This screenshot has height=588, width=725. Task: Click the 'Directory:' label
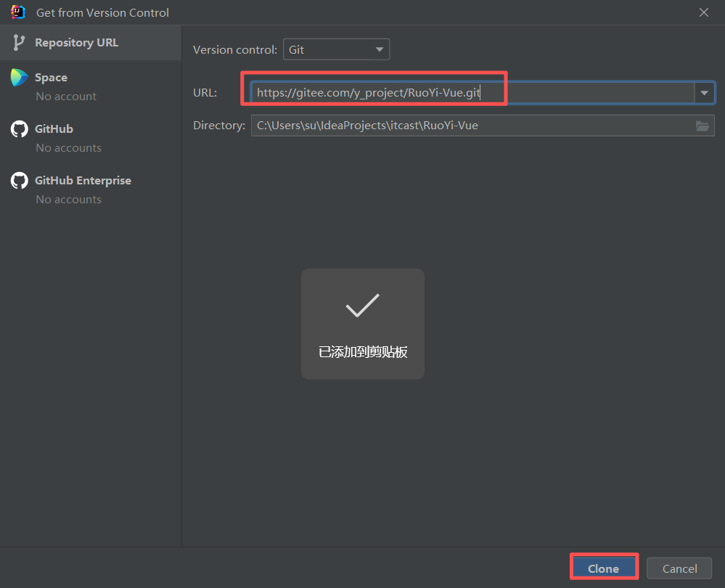pos(219,126)
